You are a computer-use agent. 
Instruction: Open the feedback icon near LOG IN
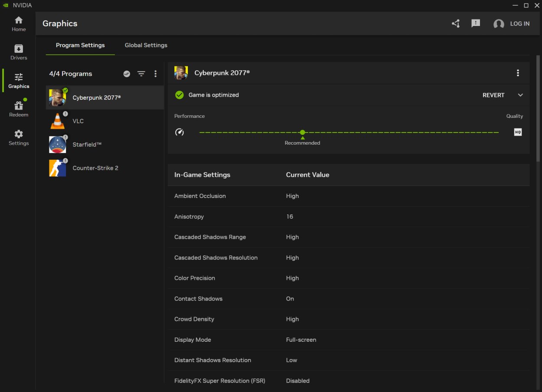476,23
